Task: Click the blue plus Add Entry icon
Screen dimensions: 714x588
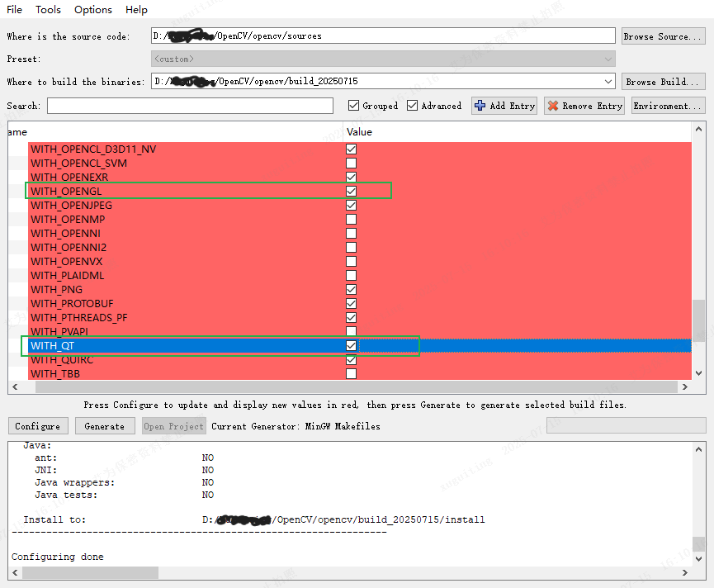Action: pos(480,106)
